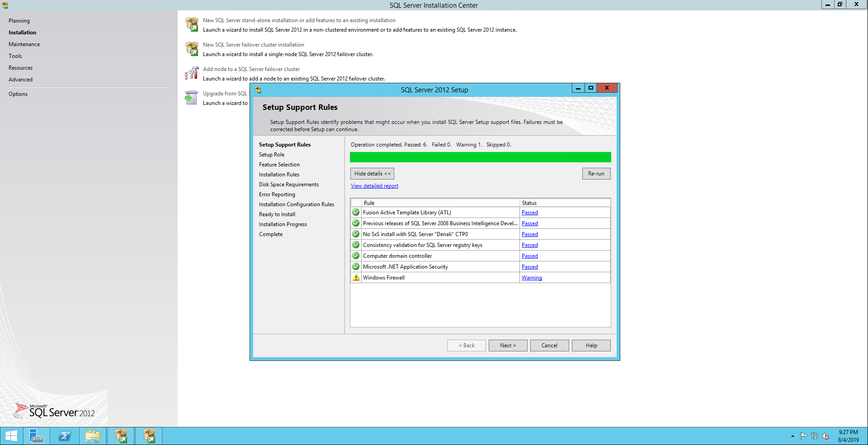868x445 pixels.
Task: Open the Maintenance section in sidebar
Action: 24,44
